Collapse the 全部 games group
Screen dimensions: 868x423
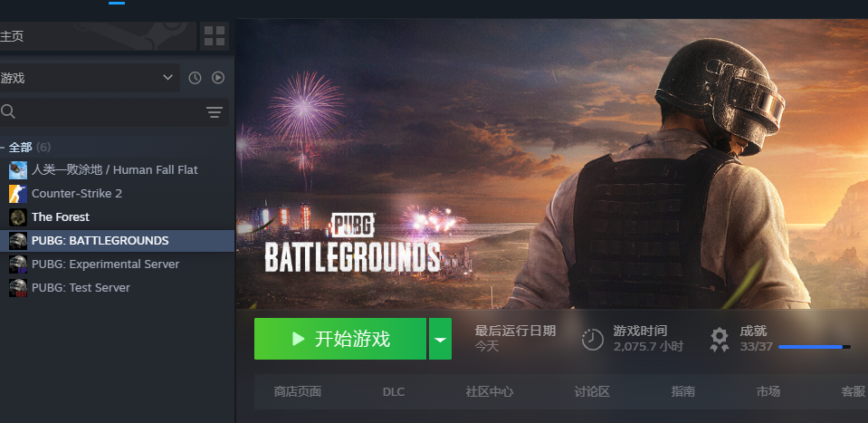click(4, 148)
